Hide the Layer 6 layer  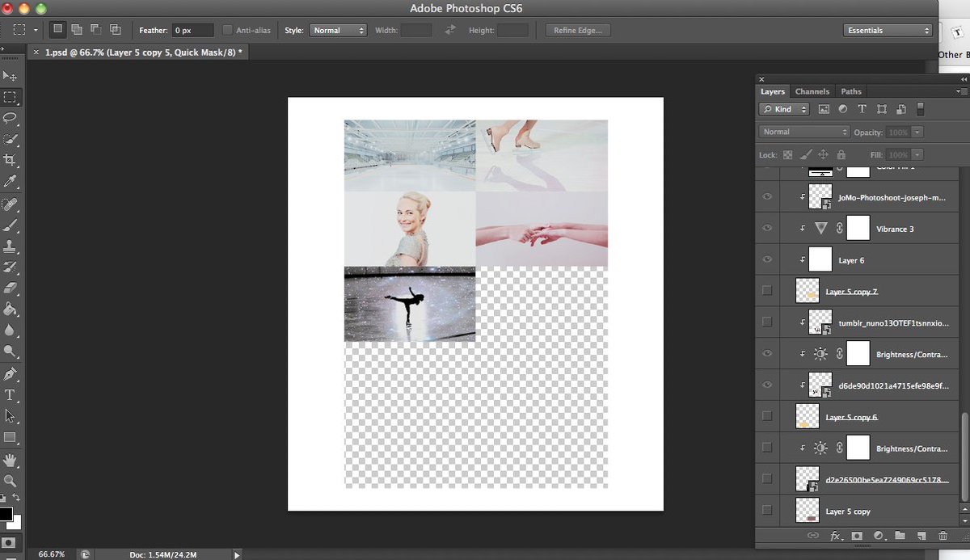coord(767,260)
